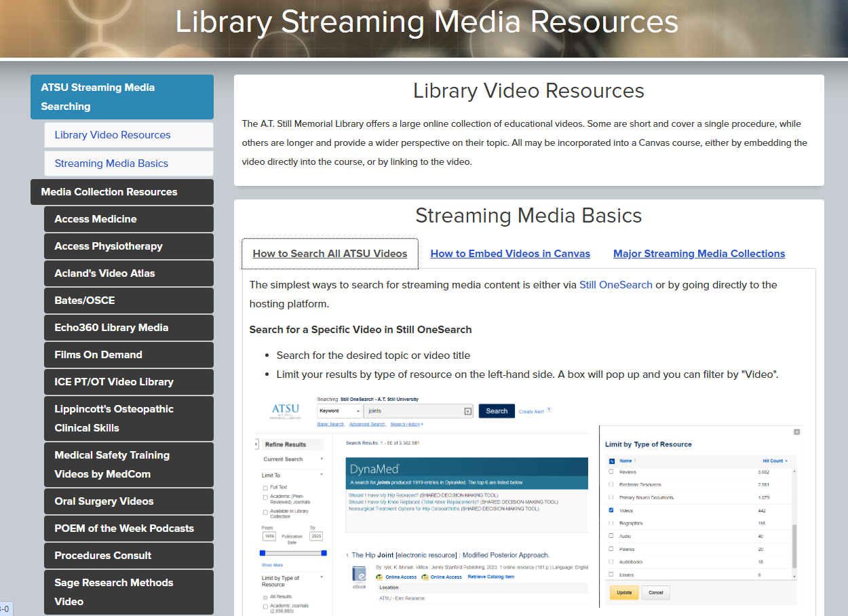848x616 pixels.
Task: Sort by the Hit Count dropdown arrow
Action: [786, 461]
